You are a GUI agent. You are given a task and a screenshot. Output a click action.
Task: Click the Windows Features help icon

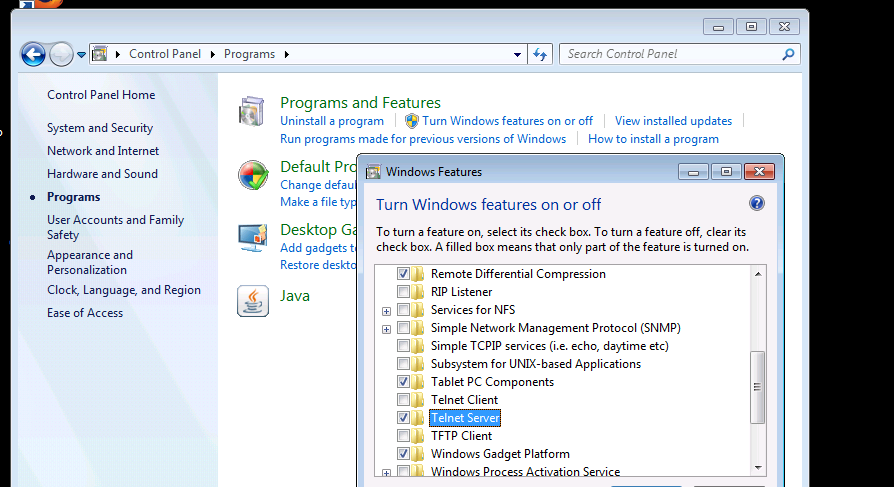pyautogui.click(x=757, y=204)
